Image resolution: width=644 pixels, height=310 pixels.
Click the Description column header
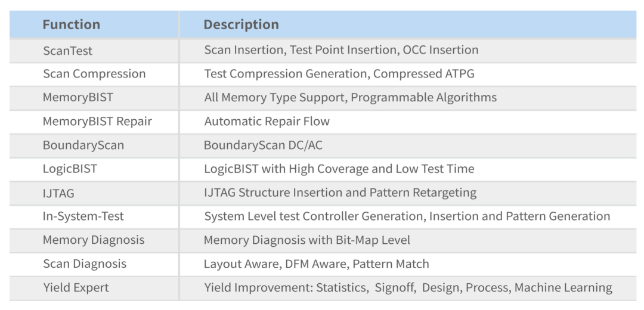[241, 24]
